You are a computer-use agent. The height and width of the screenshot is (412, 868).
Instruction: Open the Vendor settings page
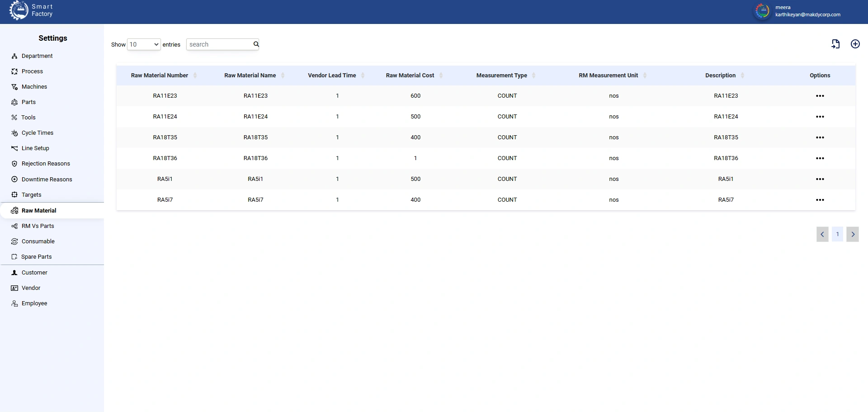tap(31, 288)
